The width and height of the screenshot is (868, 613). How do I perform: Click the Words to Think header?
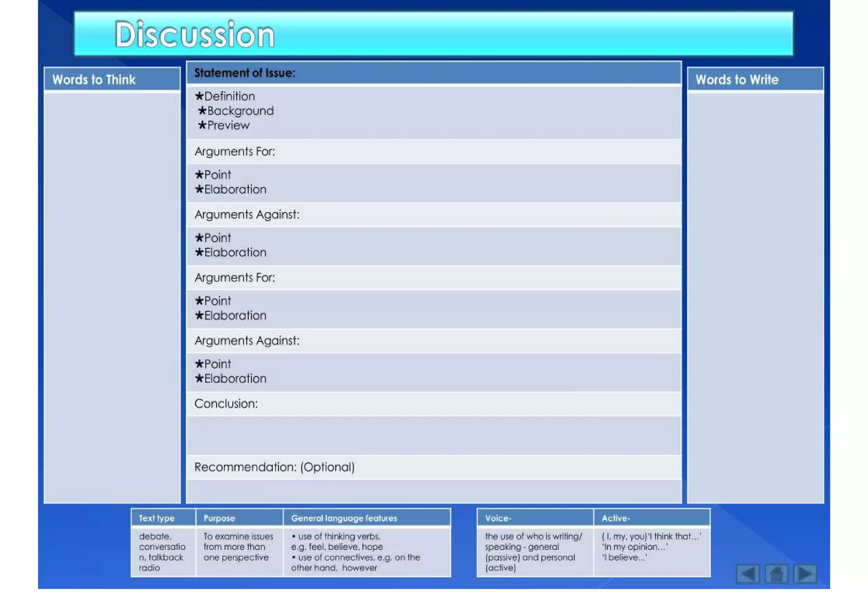[112, 79]
